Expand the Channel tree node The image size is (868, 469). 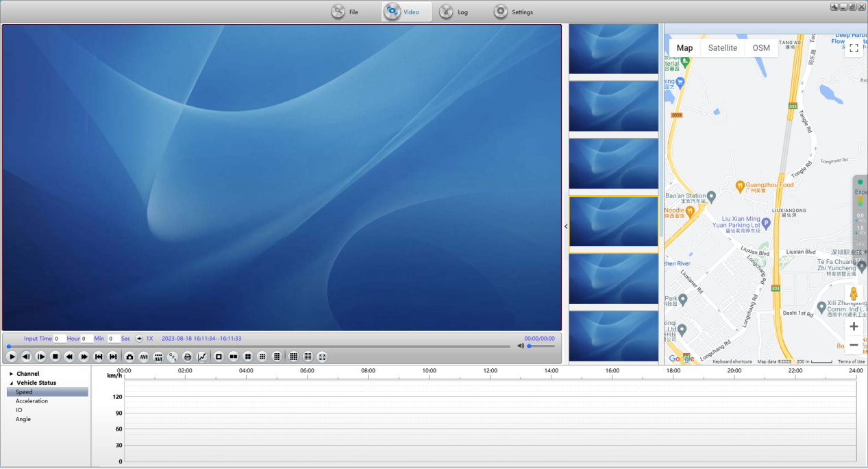[12, 374]
